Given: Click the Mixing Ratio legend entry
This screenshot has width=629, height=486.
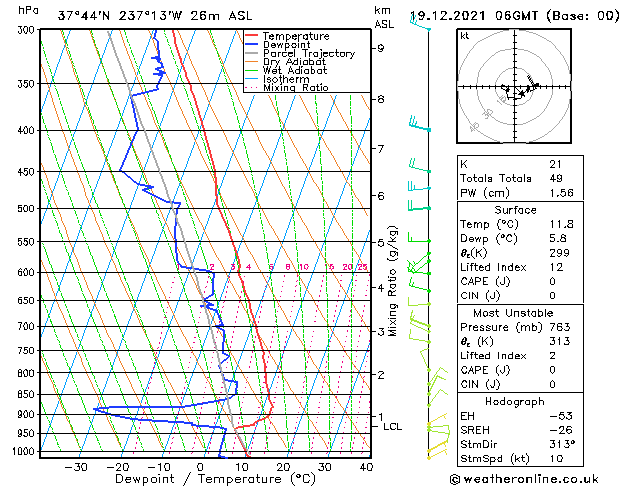Looking at the screenshot, I should point(287,87).
